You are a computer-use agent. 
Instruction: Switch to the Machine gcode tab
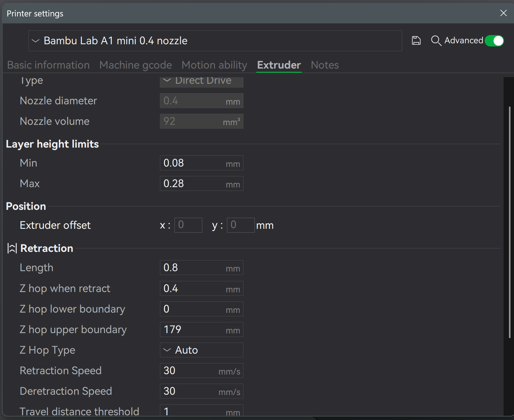click(x=136, y=65)
